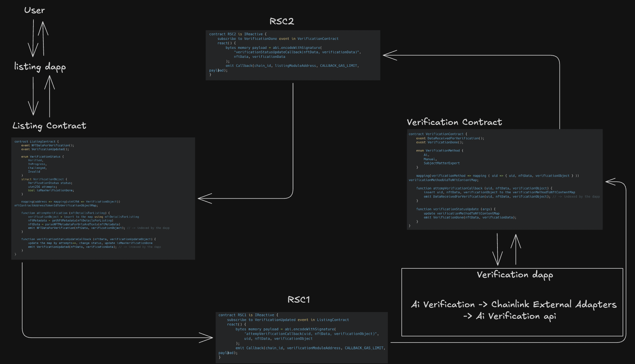The width and height of the screenshot is (635, 364).
Task: Click the "InProgress," enum value
Action: (x=37, y=164)
